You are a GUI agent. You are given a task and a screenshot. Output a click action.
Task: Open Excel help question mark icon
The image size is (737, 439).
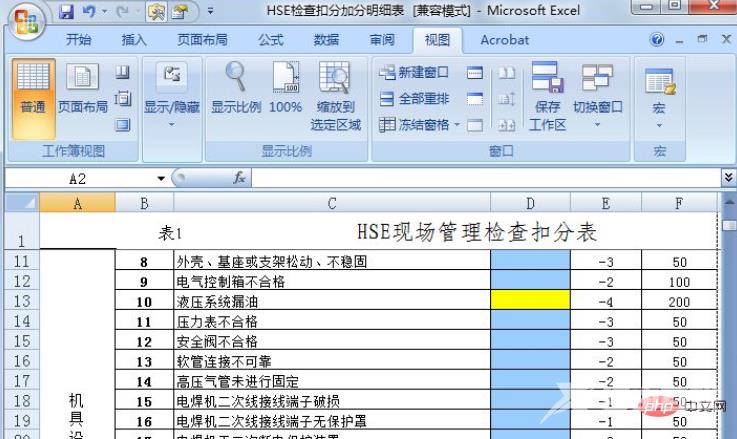click(x=657, y=40)
